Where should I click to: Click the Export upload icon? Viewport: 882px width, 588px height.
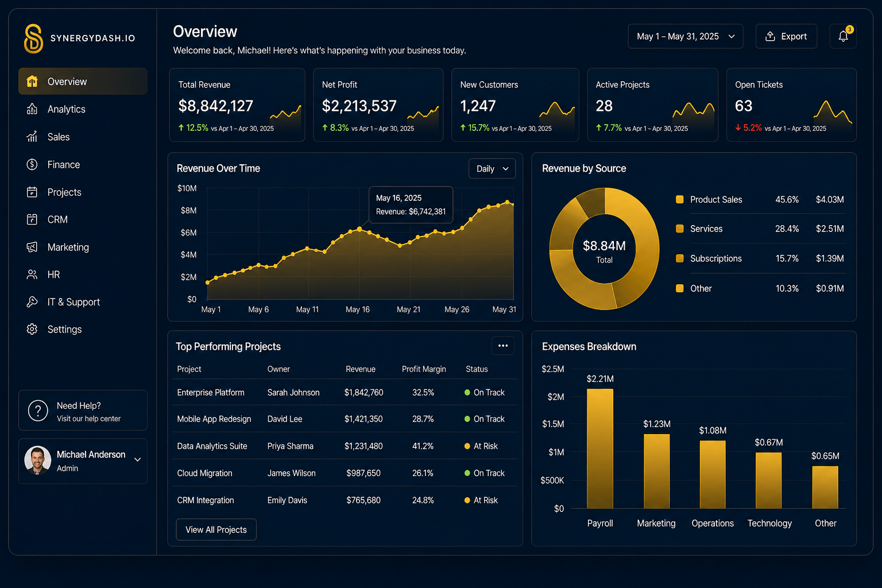click(x=770, y=36)
